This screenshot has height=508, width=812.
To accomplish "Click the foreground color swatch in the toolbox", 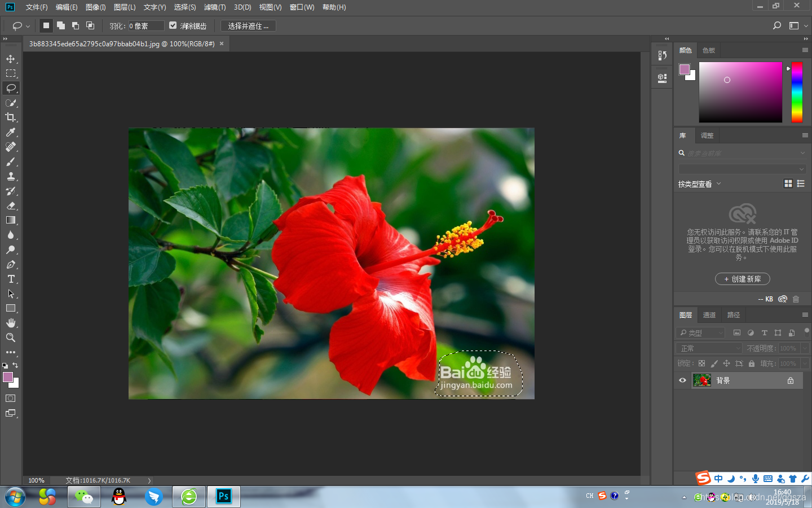I will [x=8, y=377].
